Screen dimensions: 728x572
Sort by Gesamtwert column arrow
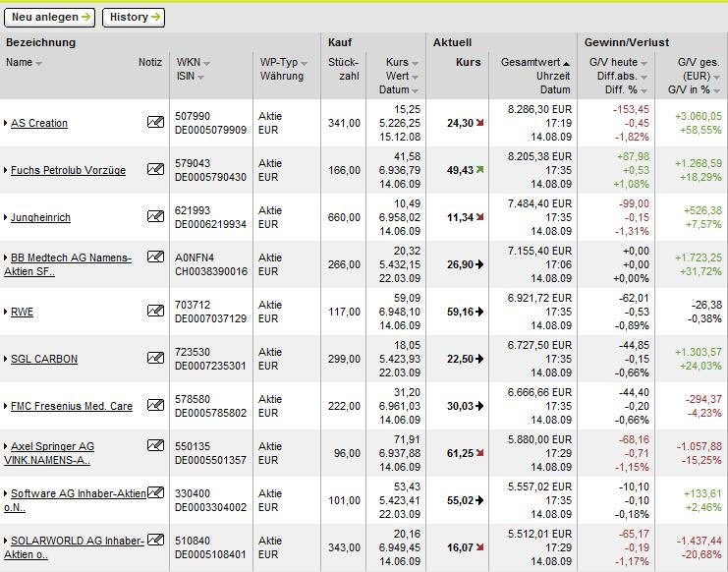pyautogui.click(x=567, y=64)
